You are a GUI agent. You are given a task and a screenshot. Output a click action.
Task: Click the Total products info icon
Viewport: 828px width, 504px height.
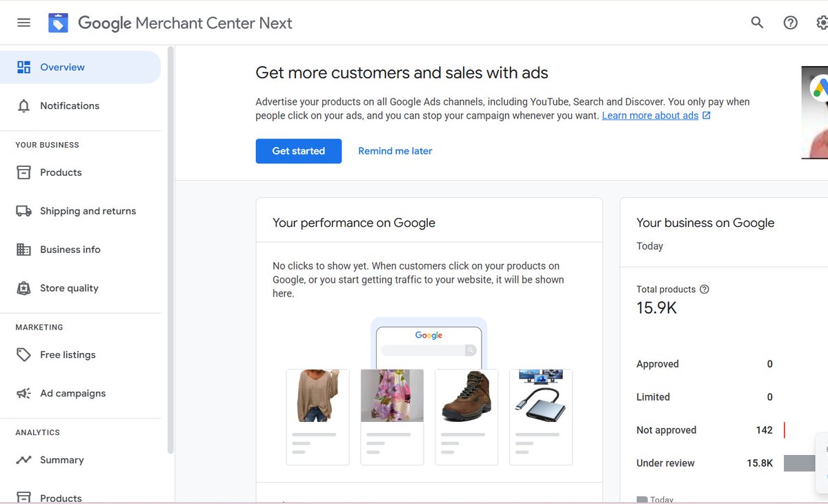click(704, 290)
